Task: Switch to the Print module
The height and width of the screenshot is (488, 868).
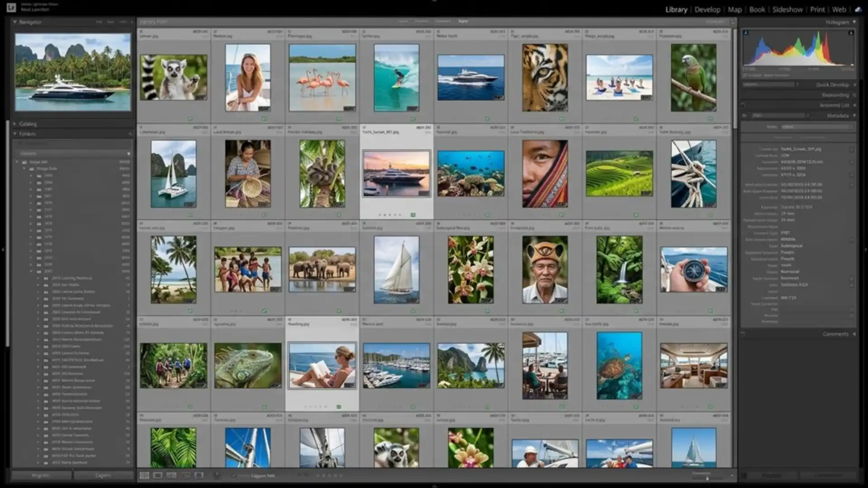Action: tap(817, 9)
